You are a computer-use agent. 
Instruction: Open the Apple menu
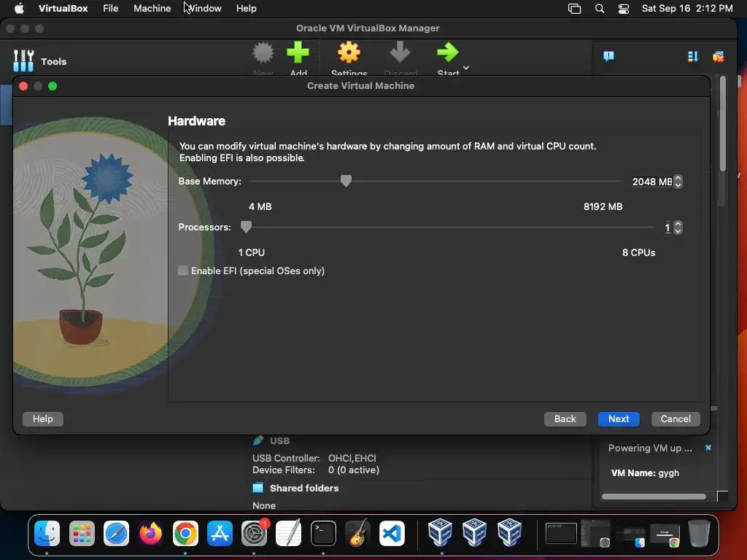pyautogui.click(x=19, y=8)
